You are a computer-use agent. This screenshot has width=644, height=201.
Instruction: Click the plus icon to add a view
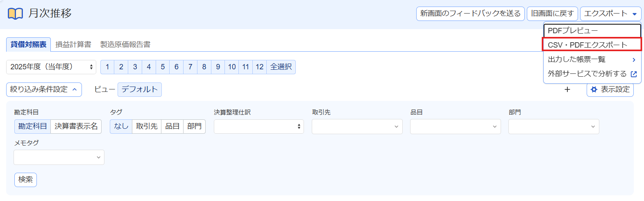(x=567, y=89)
